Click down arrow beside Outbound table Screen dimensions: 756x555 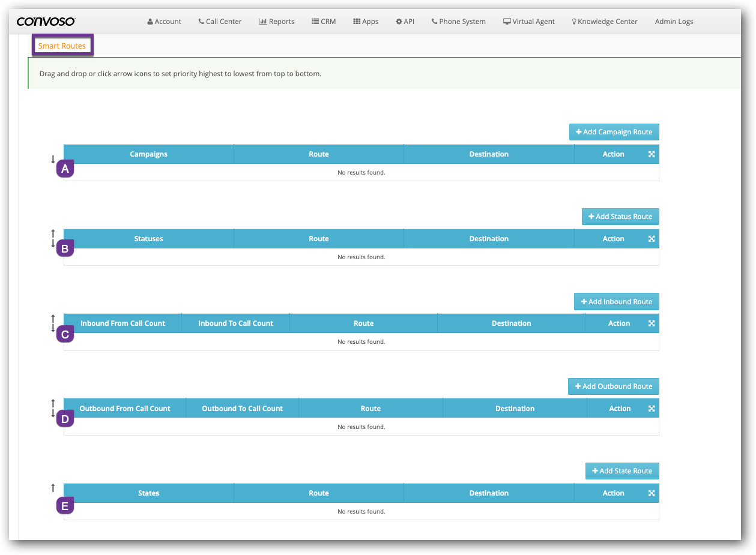pyautogui.click(x=53, y=414)
